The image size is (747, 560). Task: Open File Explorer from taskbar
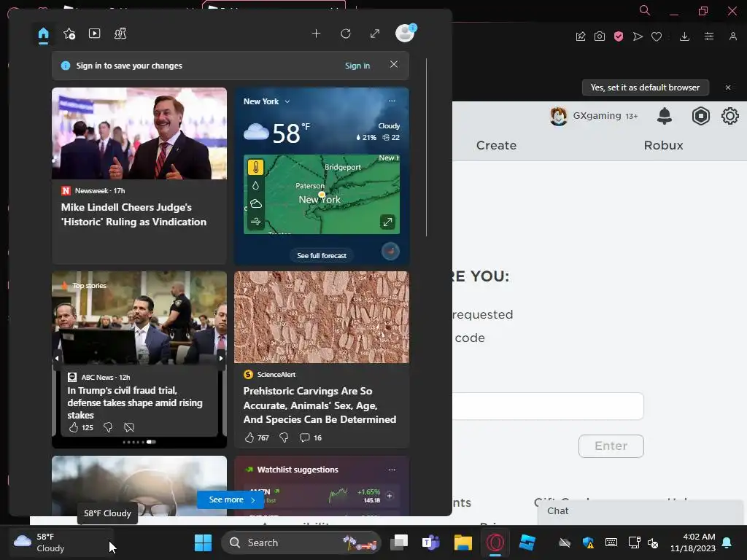[x=462, y=542]
